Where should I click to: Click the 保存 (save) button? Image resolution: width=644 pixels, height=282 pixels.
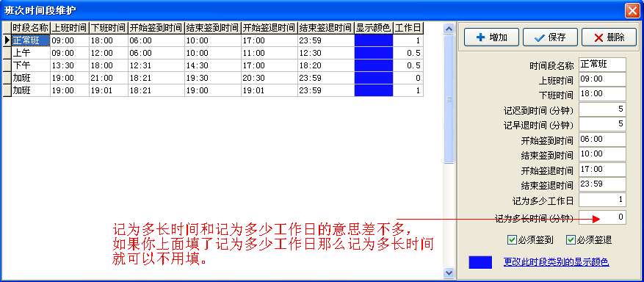coord(550,37)
